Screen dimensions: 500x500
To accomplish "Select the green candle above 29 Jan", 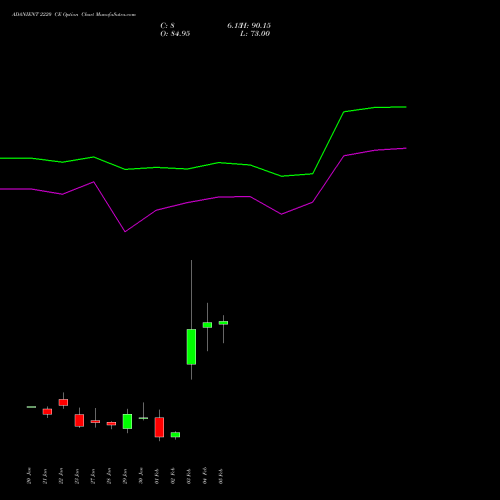I will [127, 421].
